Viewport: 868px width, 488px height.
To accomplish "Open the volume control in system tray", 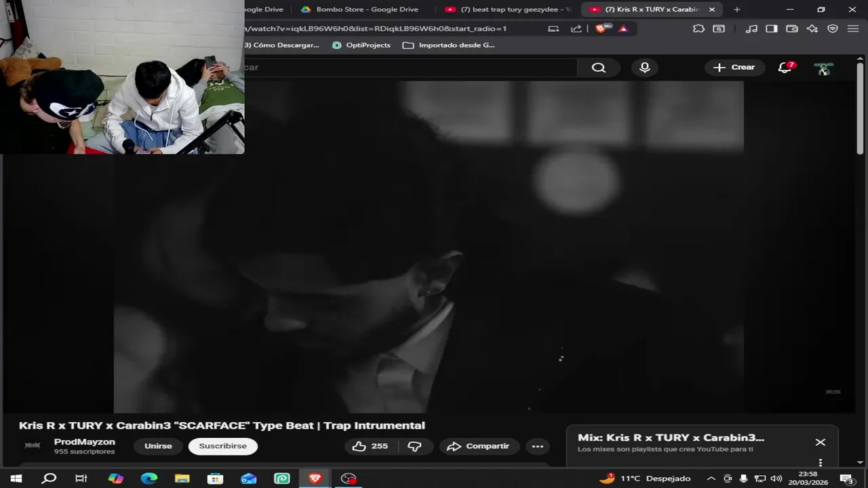I will [x=776, y=479].
